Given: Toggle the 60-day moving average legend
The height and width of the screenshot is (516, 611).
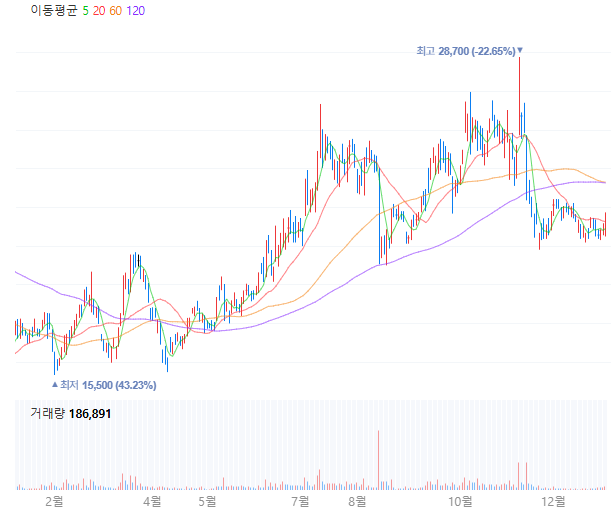Looking at the screenshot, I should coord(115,10).
